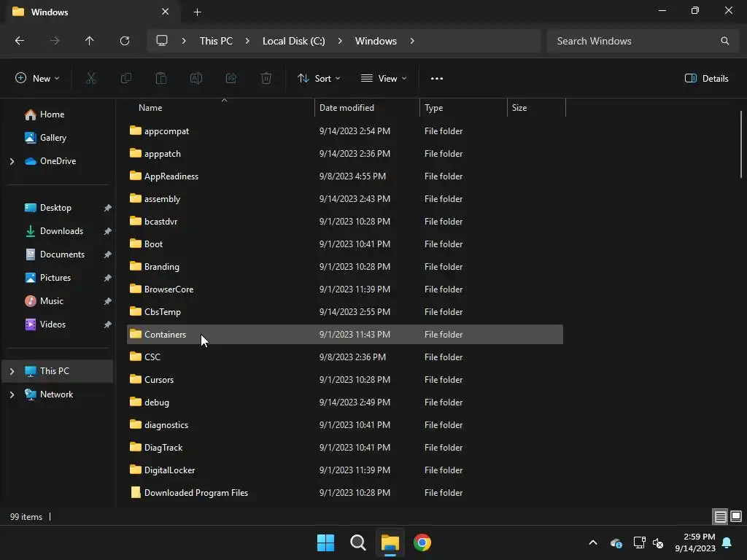Click clock and date in taskbar

pos(695,542)
